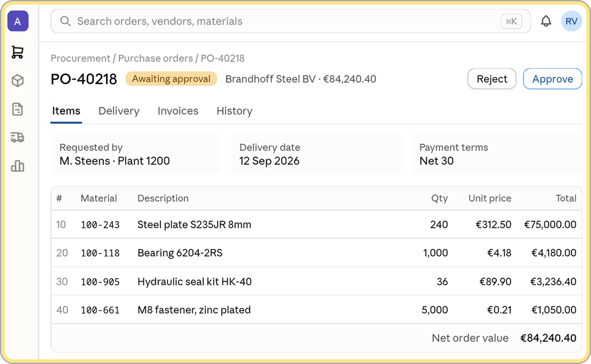
Task: Open the document invoices section
Action: (18, 109)
